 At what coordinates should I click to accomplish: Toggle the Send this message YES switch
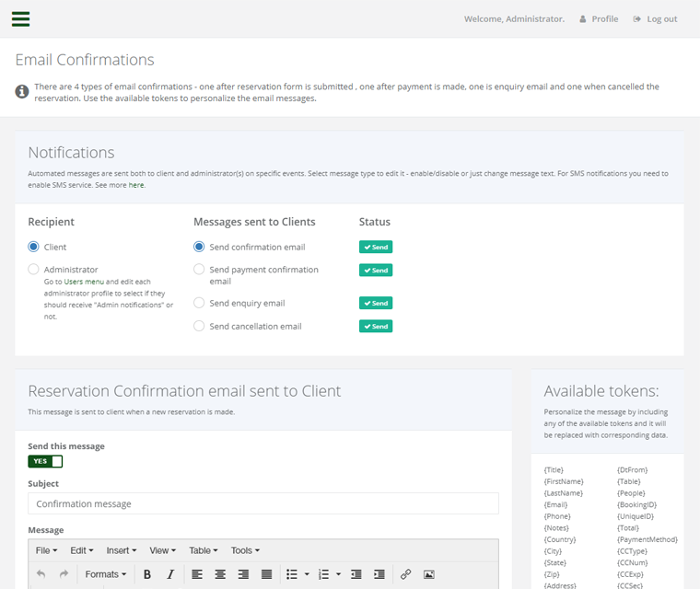pyautogui.click(x=45, y=461)
